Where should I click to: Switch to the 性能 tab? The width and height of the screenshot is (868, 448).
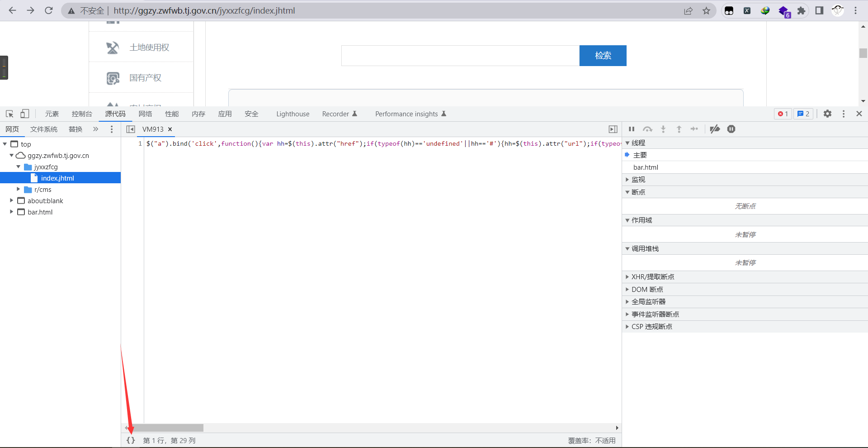click(172, 114)
